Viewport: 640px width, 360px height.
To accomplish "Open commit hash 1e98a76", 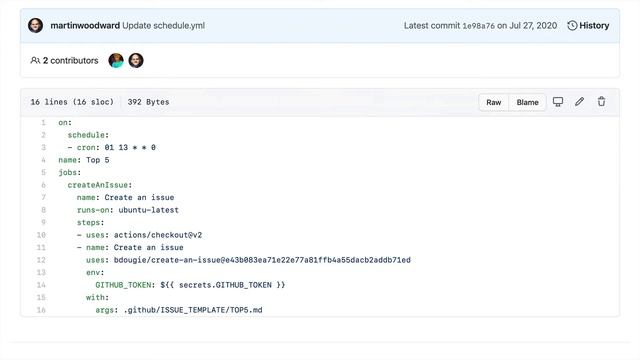I will (478, 26).
